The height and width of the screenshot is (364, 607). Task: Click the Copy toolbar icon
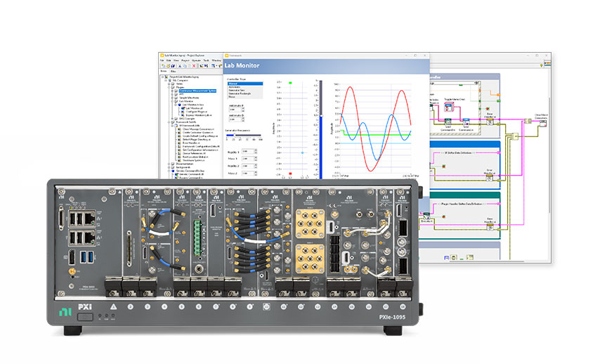point(184,66)
